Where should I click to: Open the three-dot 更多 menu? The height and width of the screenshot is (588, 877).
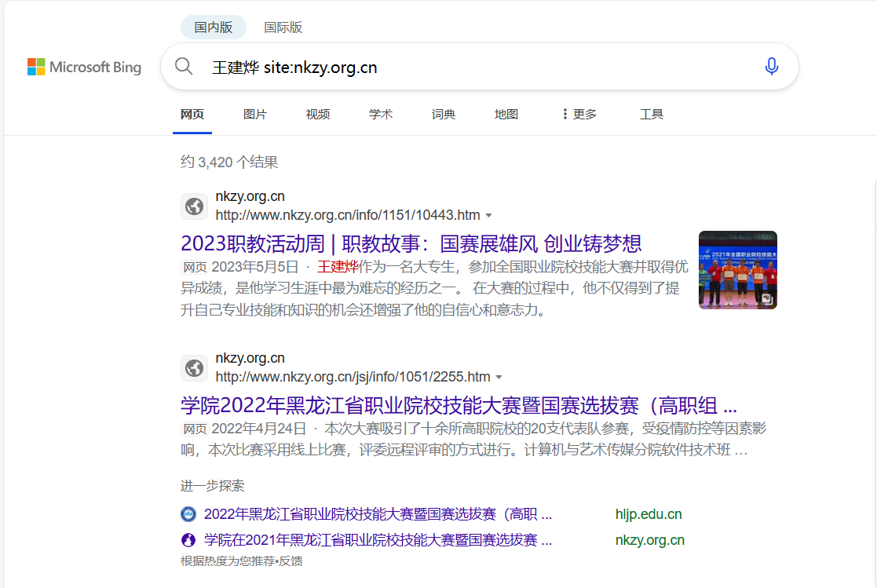coord(579,114)
